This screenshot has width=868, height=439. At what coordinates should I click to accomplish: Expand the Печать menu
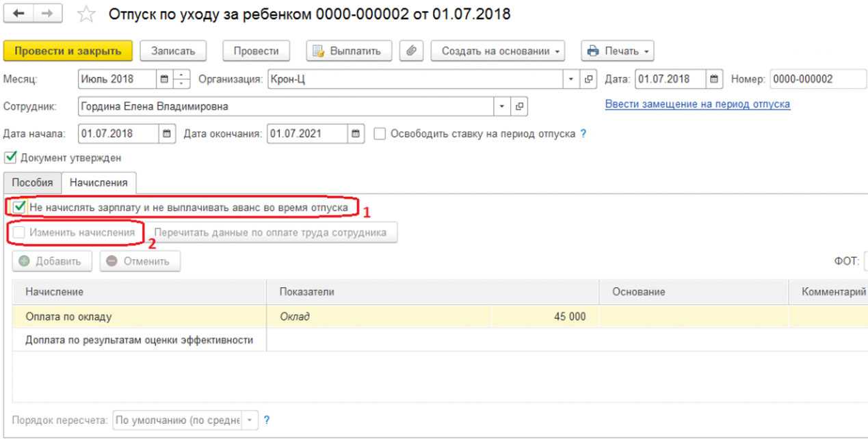[x=617, y=51]
